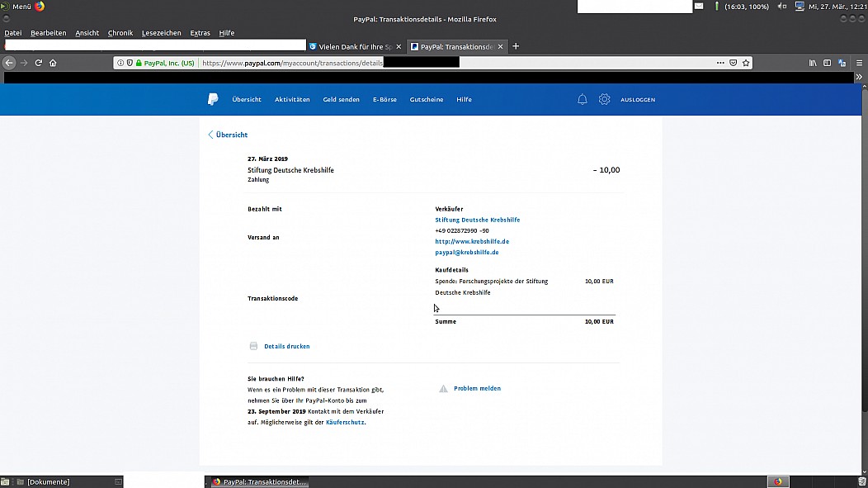Reload the page with the refresh icon
The height and width of the screenshot is (488, 868).
click(38, 63)
